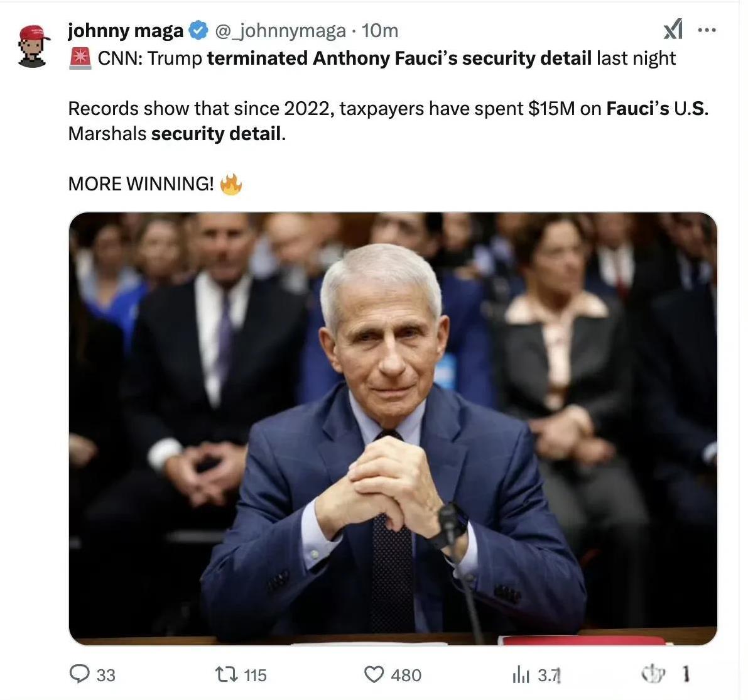
Task: Open the attached photo of the man in a suit
Action: coord(393,429)
